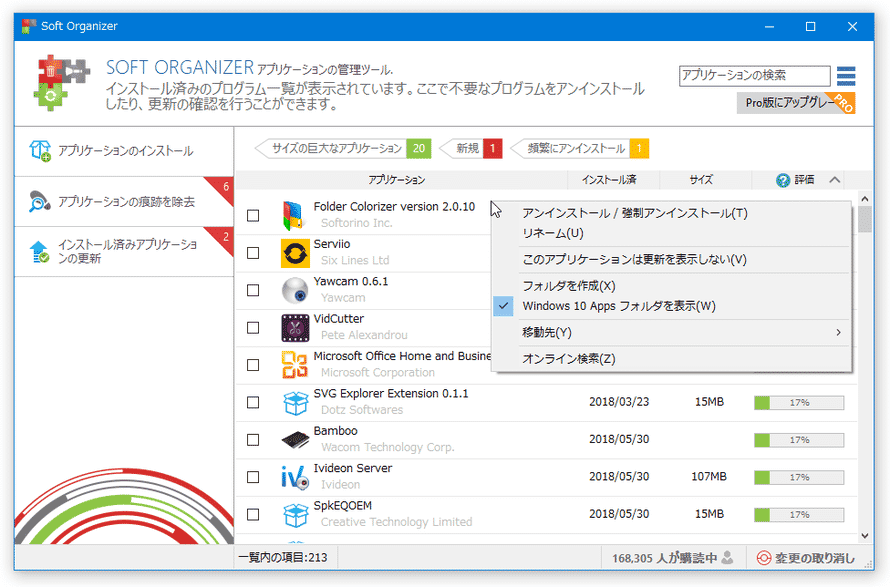
Task: Check the VidCutter checkbox
Action: pyautogui.click(x=253, y=328)
